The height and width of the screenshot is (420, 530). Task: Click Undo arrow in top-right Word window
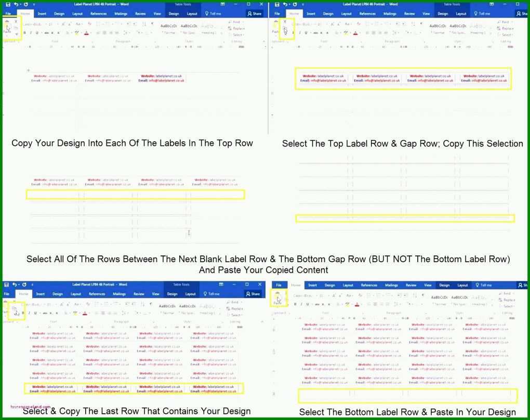coord(285,4)
